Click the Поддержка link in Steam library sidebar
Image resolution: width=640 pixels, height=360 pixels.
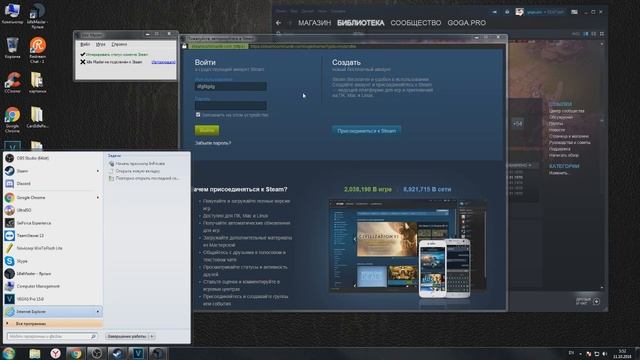pos(560,149)
